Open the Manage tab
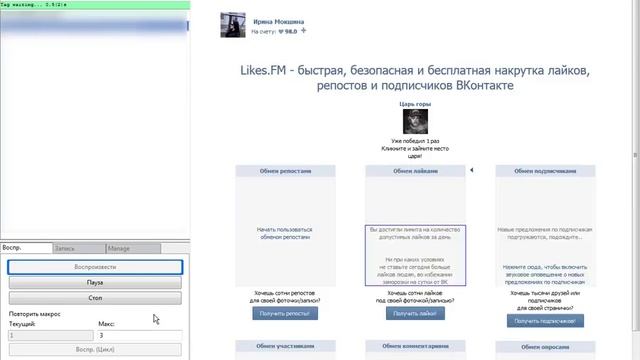The height and width of the screenshot is (360, 640). [x=133, y=248]
